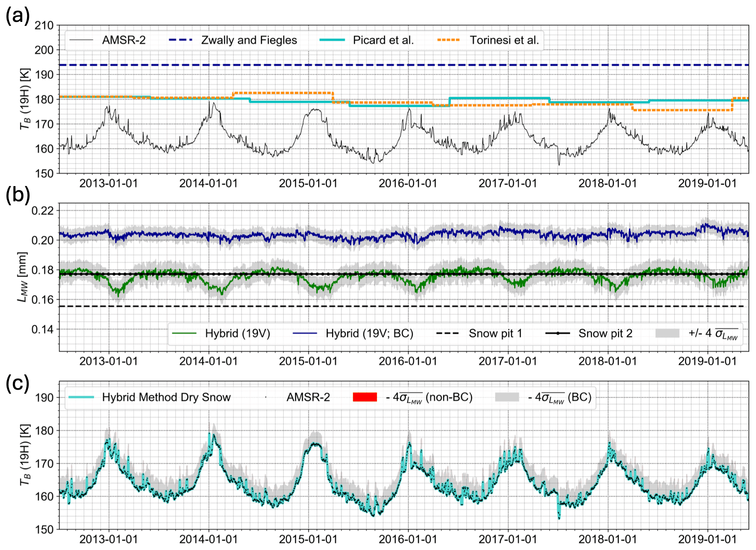Viewport: 756px width, 550px height.
Task: Click the 0.14 y-axis tick in panel (b)
Action: (43, 330)
